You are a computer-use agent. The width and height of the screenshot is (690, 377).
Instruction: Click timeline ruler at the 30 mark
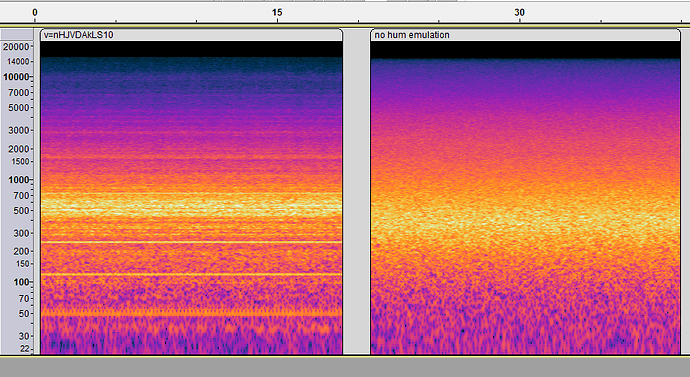[x=519, y=13]
